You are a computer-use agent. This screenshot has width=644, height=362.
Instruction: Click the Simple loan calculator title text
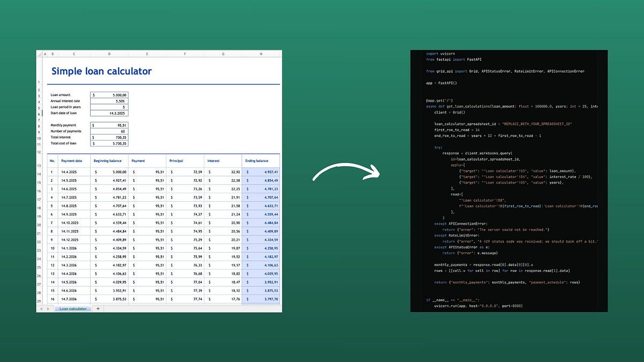102,71
